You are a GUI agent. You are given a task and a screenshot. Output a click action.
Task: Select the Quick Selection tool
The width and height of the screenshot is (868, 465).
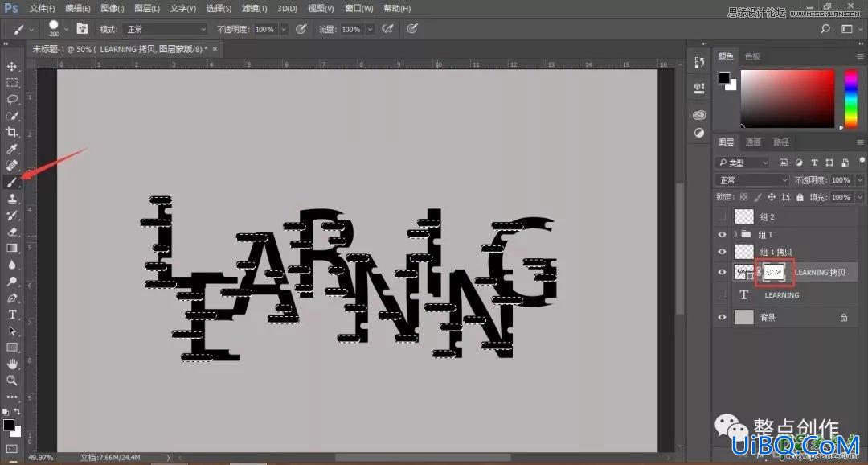point(11,116)
